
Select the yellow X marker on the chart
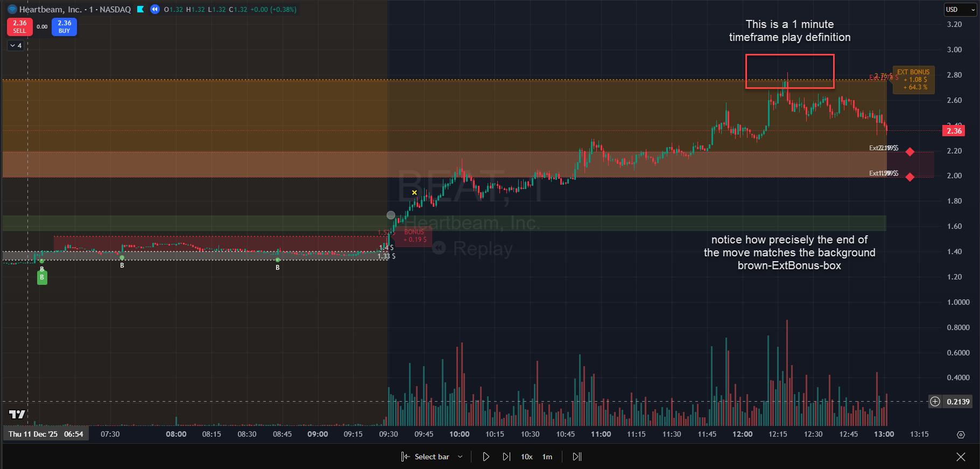(x=414, y=193)
